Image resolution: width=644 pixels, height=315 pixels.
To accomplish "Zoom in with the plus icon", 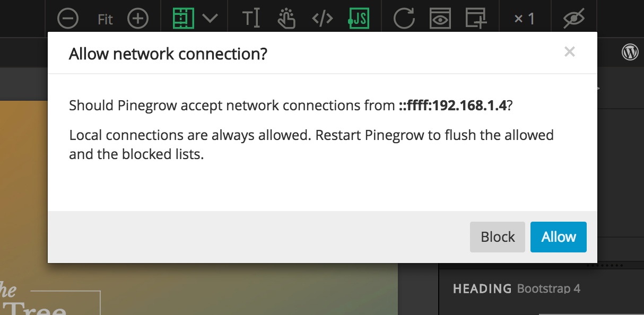I will pyautogui.click(x=138, y=19).
